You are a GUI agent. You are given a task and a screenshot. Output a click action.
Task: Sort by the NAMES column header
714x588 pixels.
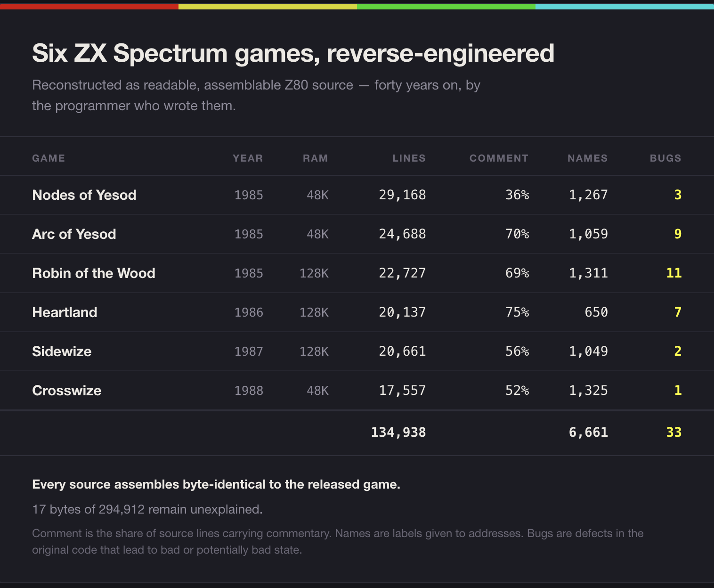click(587, 158)
